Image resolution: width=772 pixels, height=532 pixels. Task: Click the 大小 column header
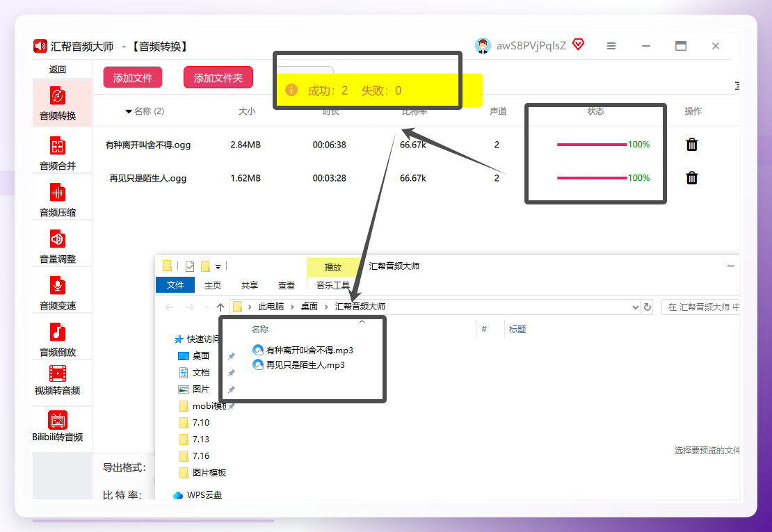click(247, 111)
